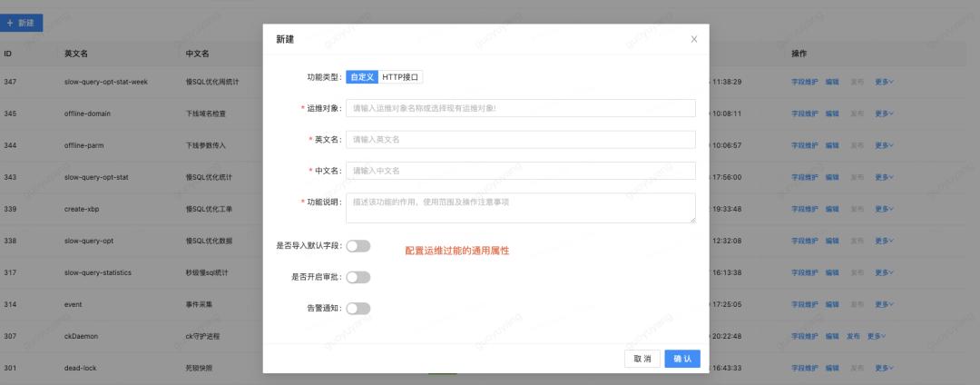Toggle 是否导入默认字段 switch
Viewport: 980px width, 385px height.
tap(358, 246)
